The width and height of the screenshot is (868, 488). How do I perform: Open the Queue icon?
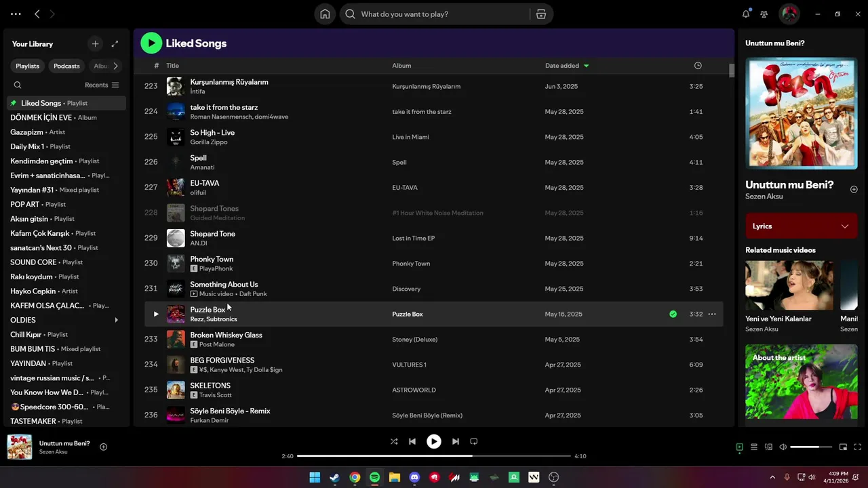(753, 447)
